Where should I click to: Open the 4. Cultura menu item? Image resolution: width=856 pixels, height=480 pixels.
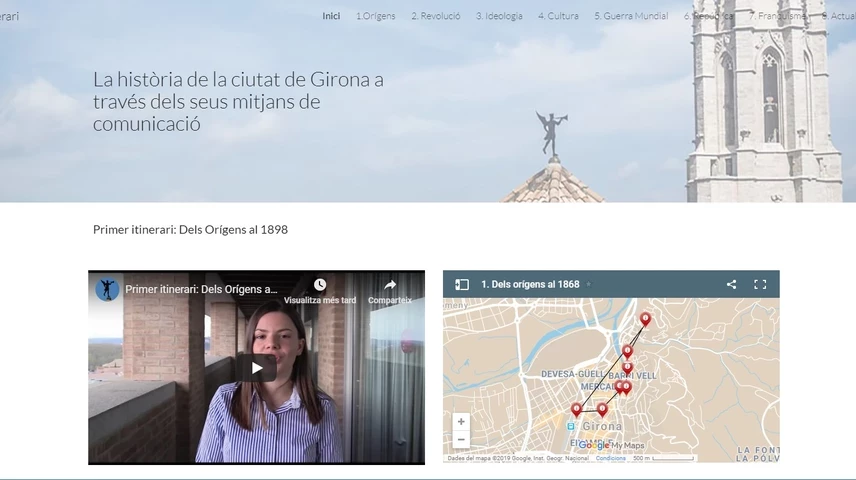tap(558, 16)
